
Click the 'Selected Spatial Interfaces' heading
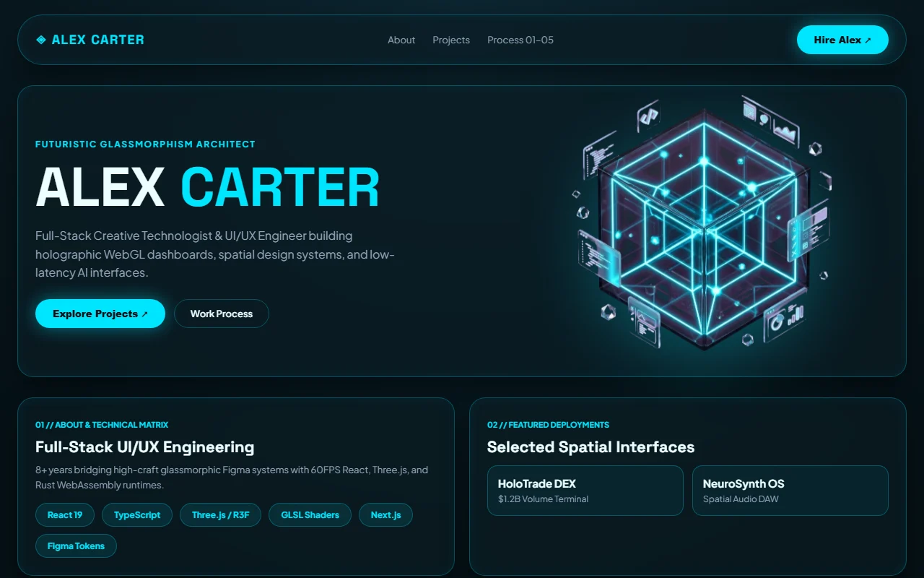click(591, 447)
